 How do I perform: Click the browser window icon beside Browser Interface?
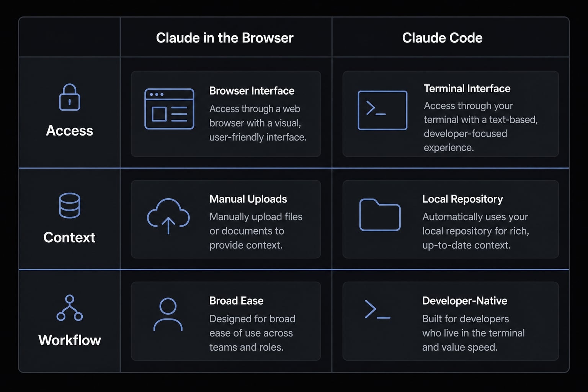169,109
